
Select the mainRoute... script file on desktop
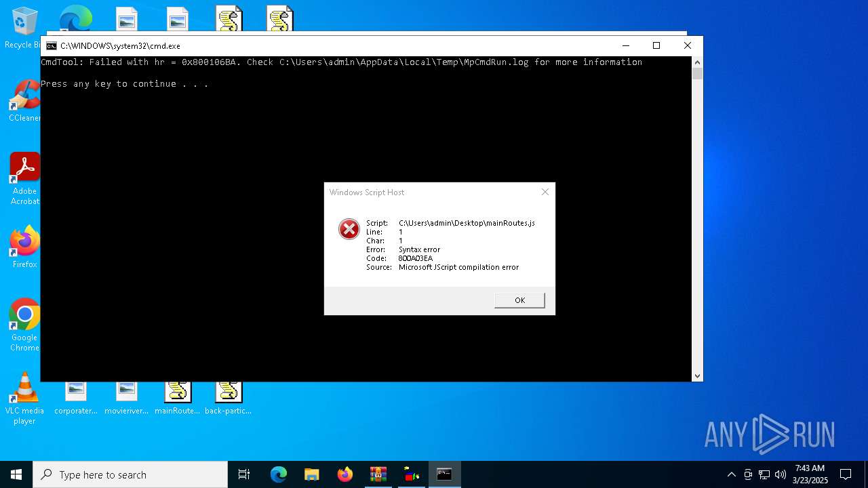tap(177, 399)
